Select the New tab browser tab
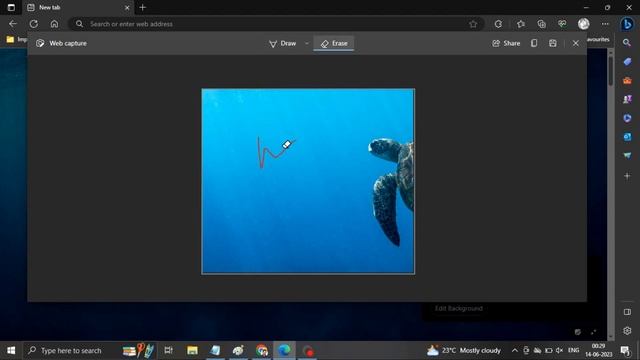The width and height of the screenshot is (640, 360). coord(78,7)
